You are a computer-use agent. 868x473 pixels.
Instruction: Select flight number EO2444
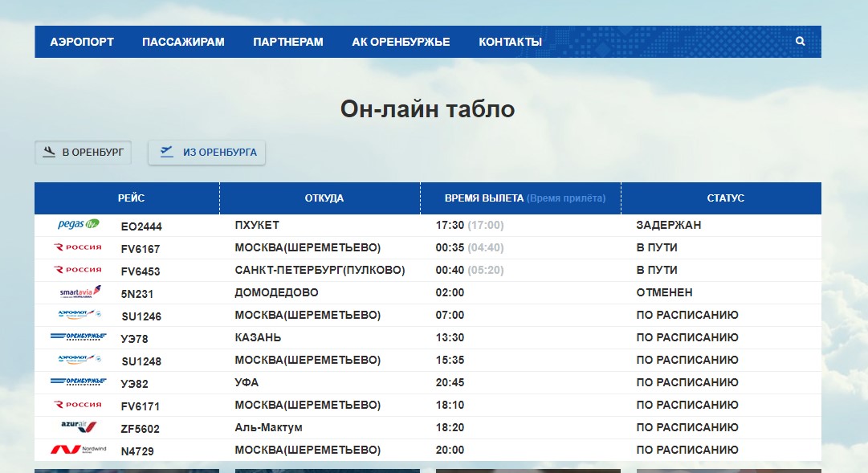click(141, 226)
